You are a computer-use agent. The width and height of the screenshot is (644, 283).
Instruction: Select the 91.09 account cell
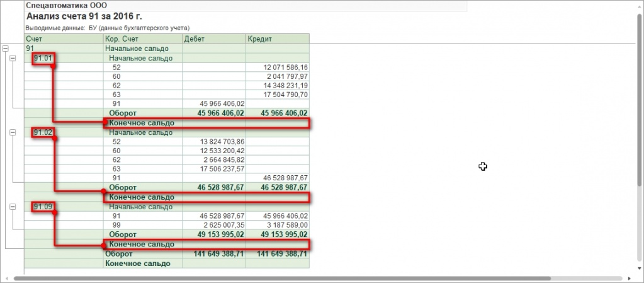[x=43, y=206]
